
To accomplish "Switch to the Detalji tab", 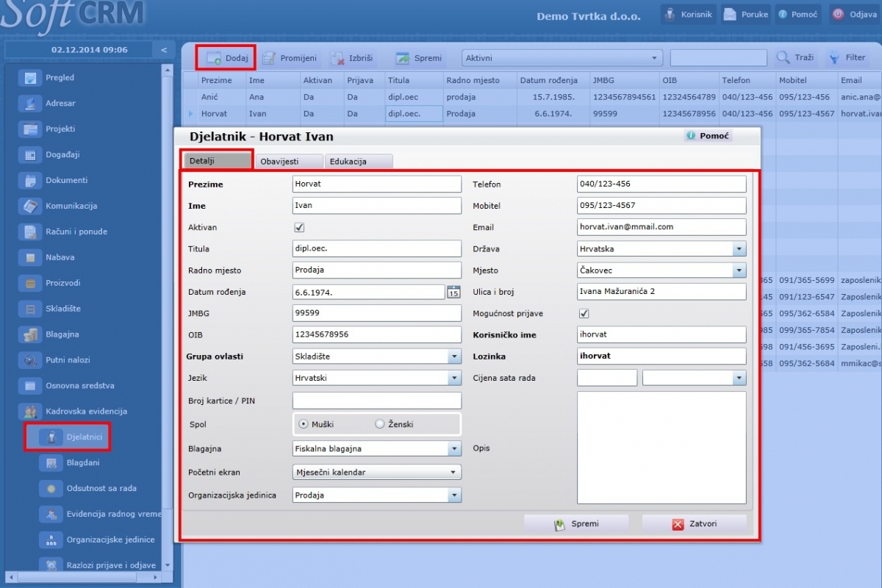I will [x=216, y=161].
